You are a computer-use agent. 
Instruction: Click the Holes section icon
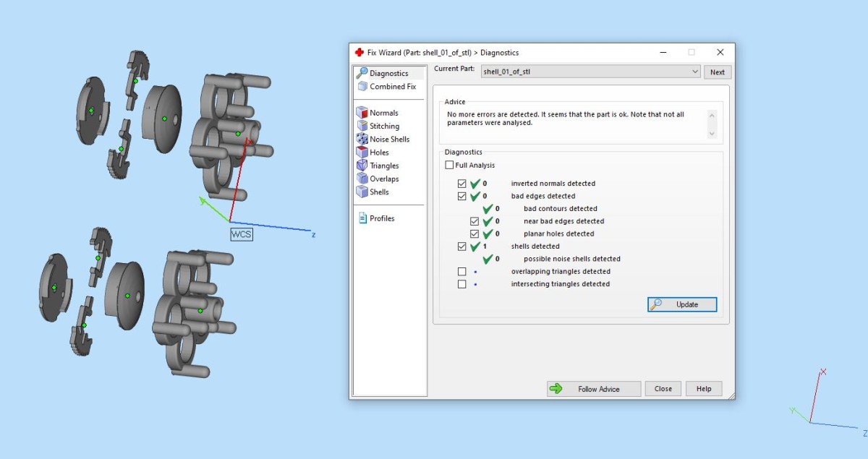[362, 153]
